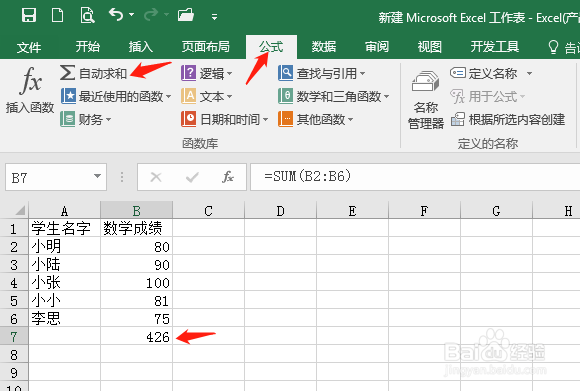Switch to the 开发工具 tab
580x391 pixels.
495,47
